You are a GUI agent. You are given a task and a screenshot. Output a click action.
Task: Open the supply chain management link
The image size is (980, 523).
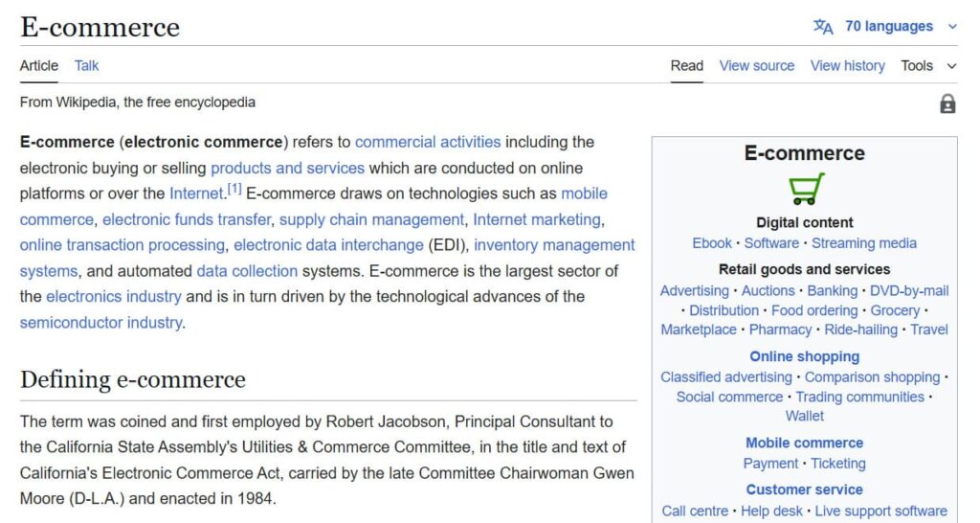pyautogui.click(x=371, y=219)
